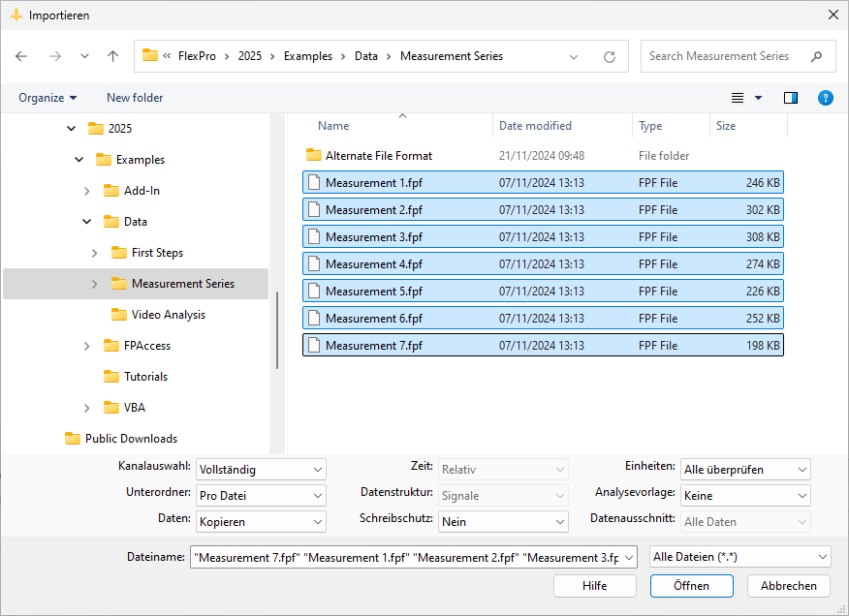Viewport: 849px width, 616px height.
Task: Open the Einheiten dropdown
Action: [x=744, y=470]
